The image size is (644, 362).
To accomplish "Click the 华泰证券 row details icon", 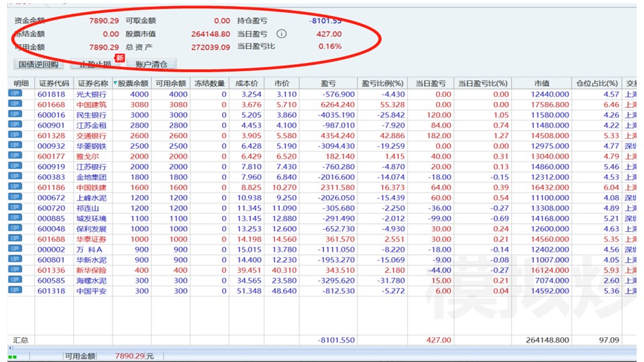I will (15, 239).
